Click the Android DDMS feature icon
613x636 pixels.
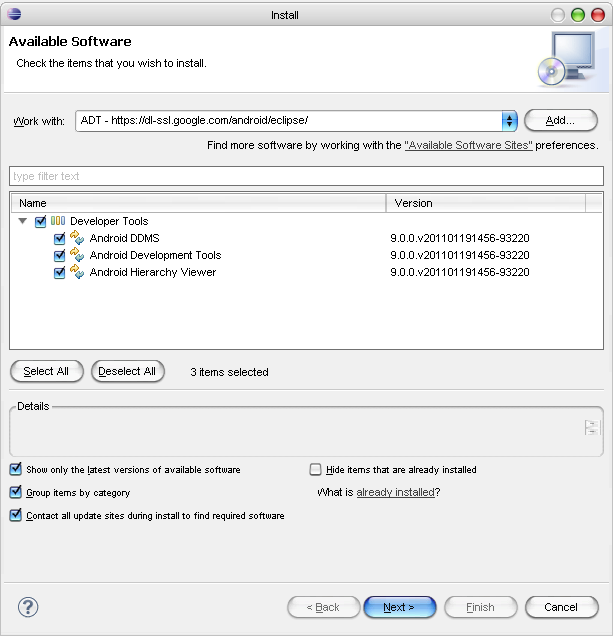(77, 238)
